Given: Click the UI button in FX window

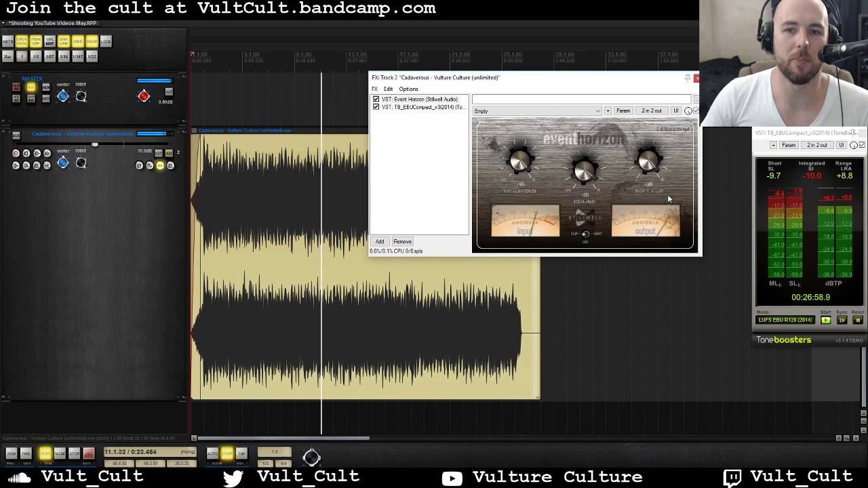Looking at the screenshot, I should pos(675,111).
